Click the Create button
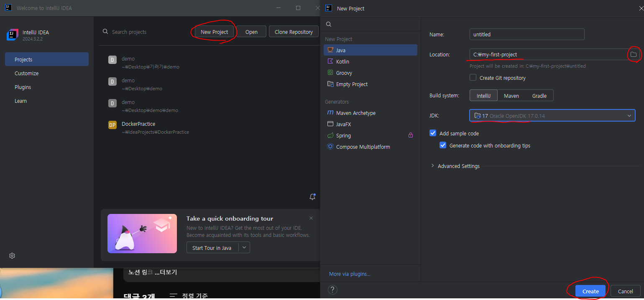Screen dimensions: 644x300 [x=590, y=291]
